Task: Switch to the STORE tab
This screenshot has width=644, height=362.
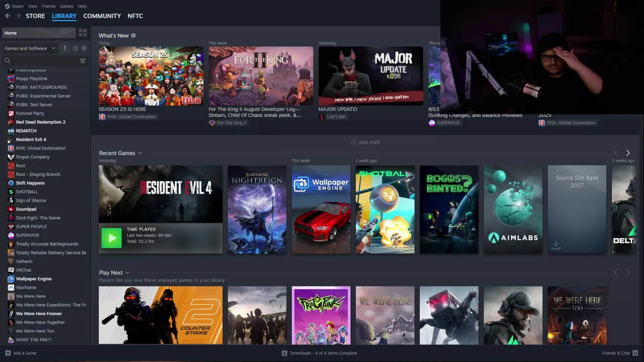Action: point(35,16)
